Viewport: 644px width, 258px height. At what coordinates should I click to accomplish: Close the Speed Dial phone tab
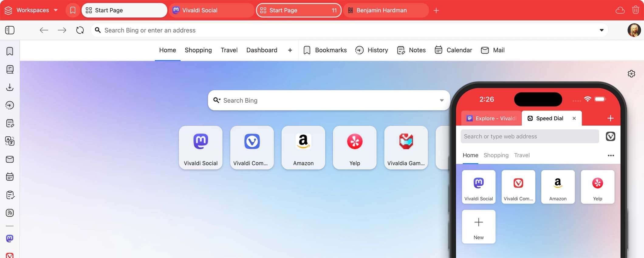tap(574, 118)
